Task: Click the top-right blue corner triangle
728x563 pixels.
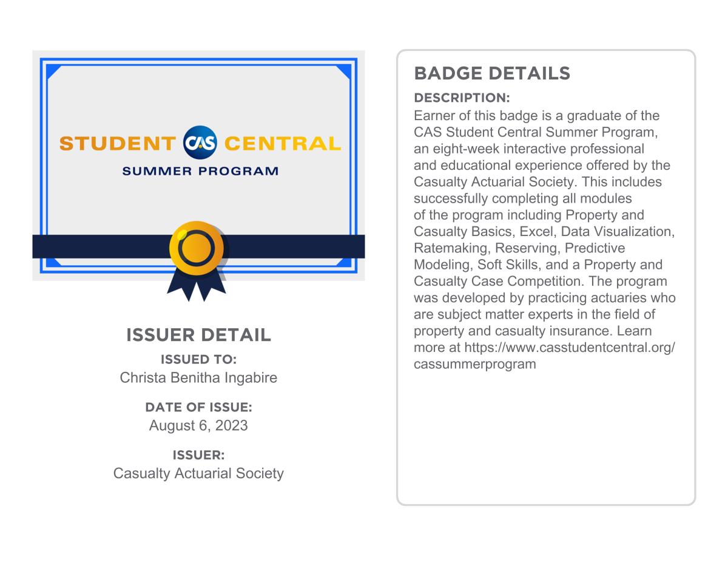Action: (344, 71)
